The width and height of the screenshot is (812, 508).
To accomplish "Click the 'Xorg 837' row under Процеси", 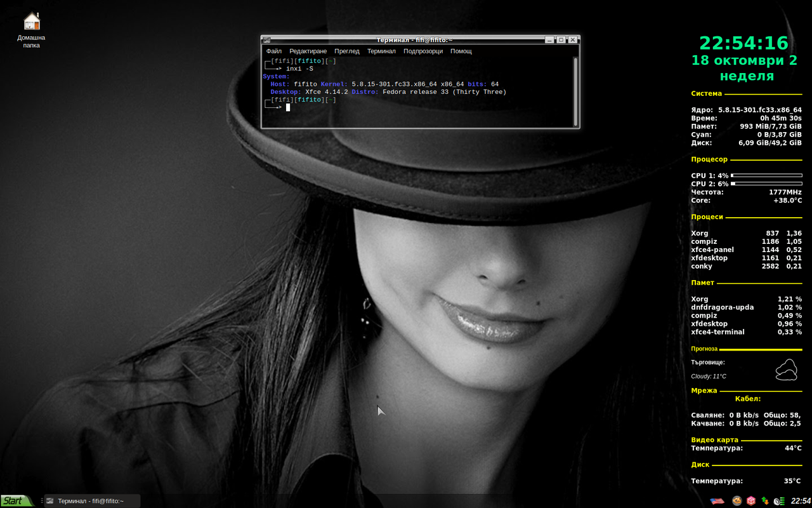I will (747, 233).
